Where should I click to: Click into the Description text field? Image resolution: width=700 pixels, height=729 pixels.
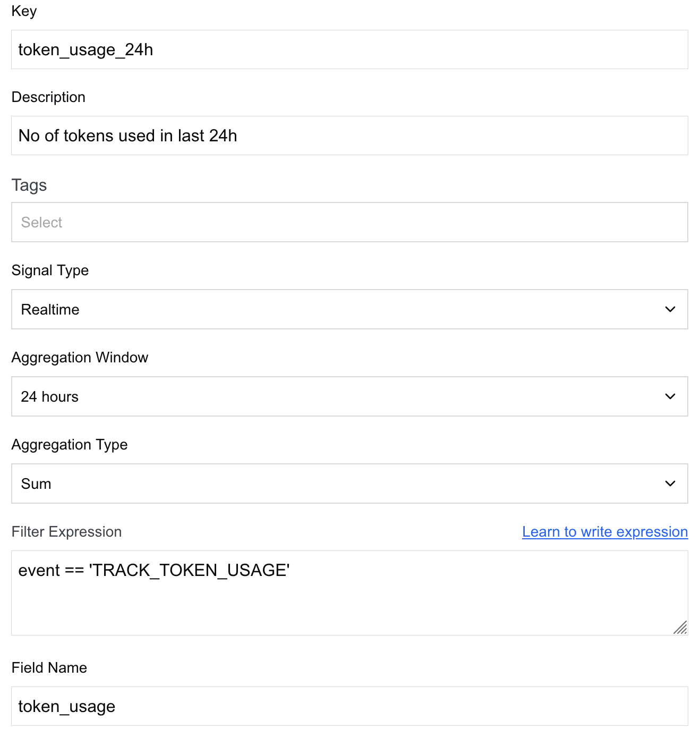click(x=349, y=135)
